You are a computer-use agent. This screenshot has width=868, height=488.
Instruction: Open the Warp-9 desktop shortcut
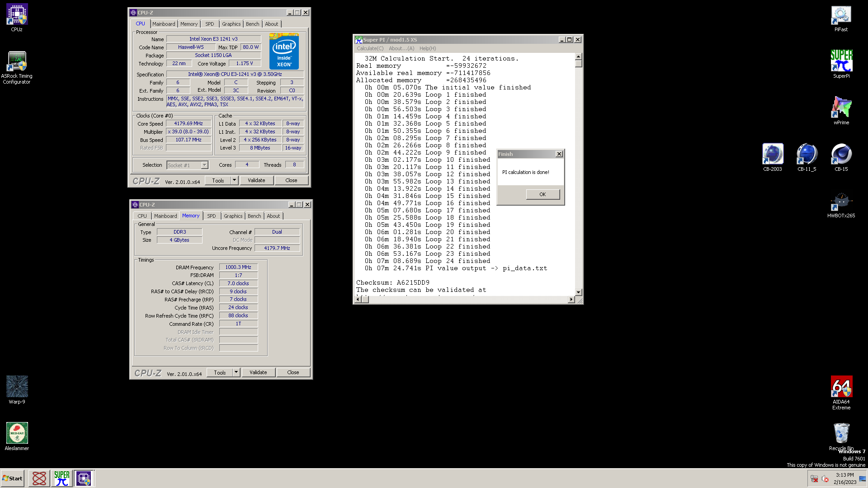pos(17,389)
